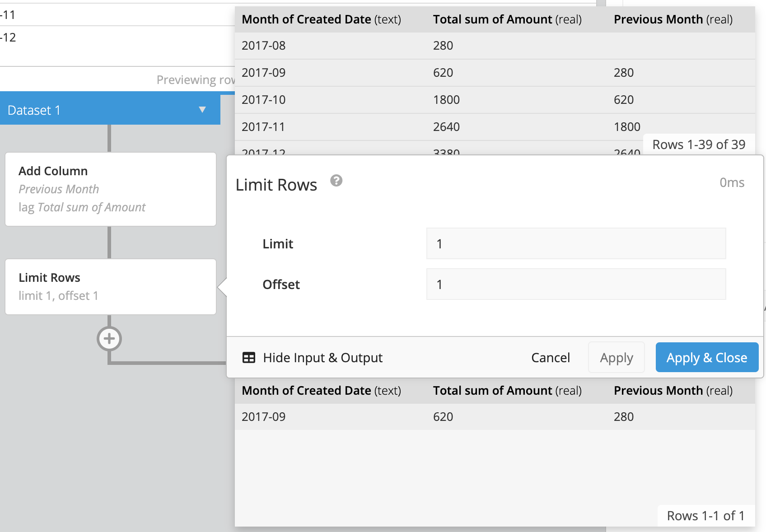The width and height of the screenshot is (766, 532).
Task: Open the Limit Rows help icon
Action: click(336, 181)
